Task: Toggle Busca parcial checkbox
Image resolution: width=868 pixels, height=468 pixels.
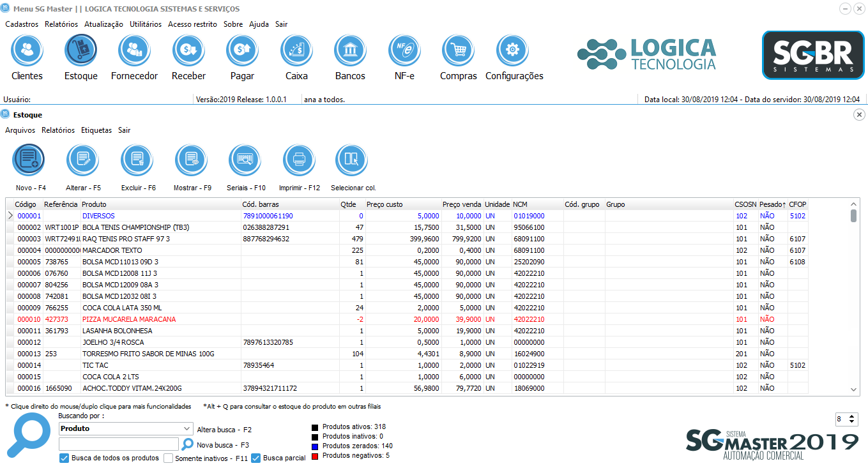Action: pyautogui.click(x=256, y=458)
